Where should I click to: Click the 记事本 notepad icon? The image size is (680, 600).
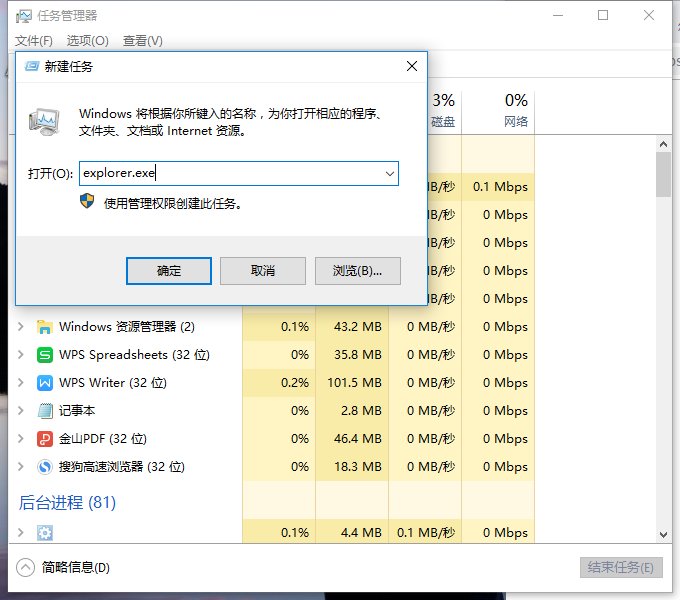pyautogui.click(x=45, y=411)
